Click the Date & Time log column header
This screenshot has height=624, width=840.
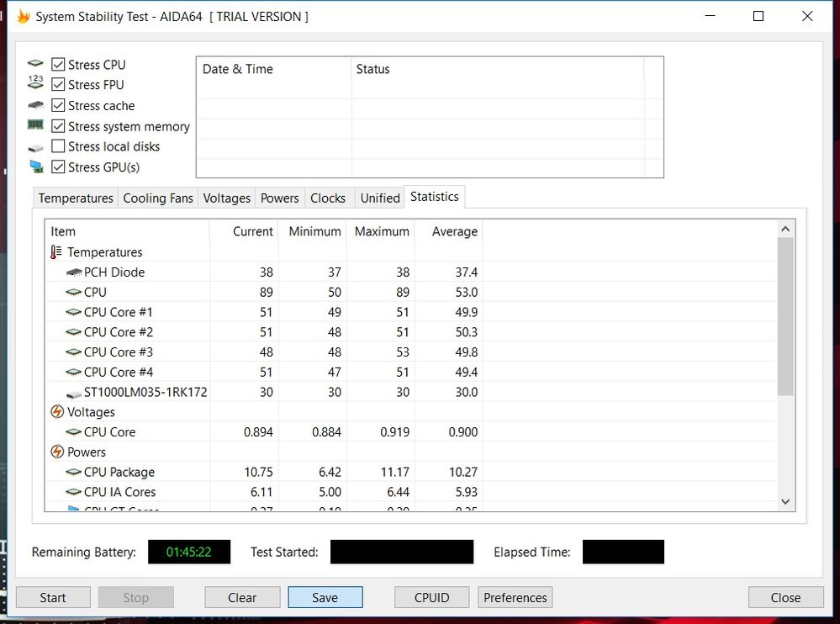274,69
